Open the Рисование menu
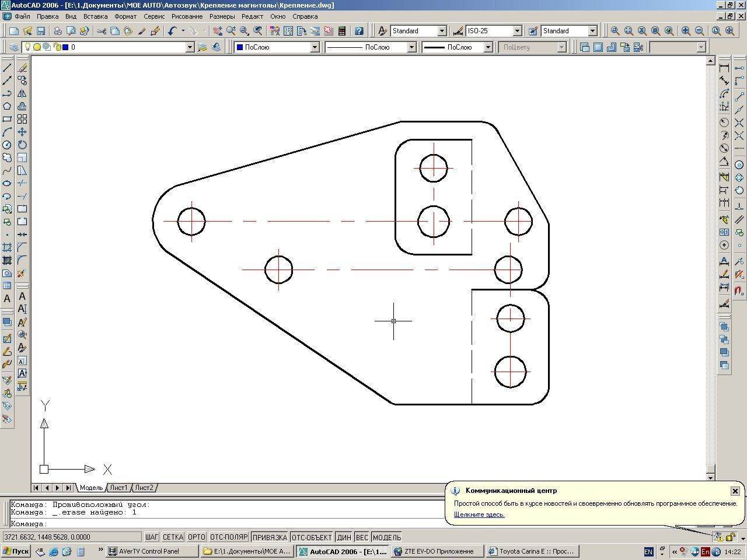The width and height of the screenshot is (747, 560). pyautogui.click(x=187, y=16)
